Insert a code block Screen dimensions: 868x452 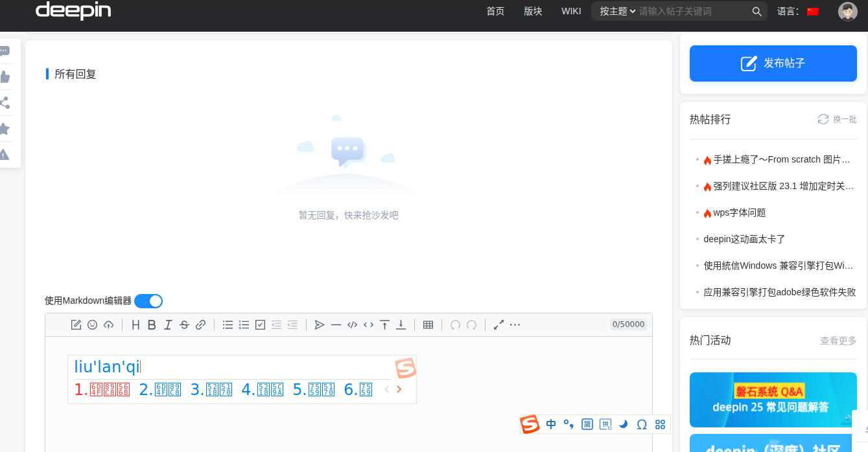tap(352, 324)
